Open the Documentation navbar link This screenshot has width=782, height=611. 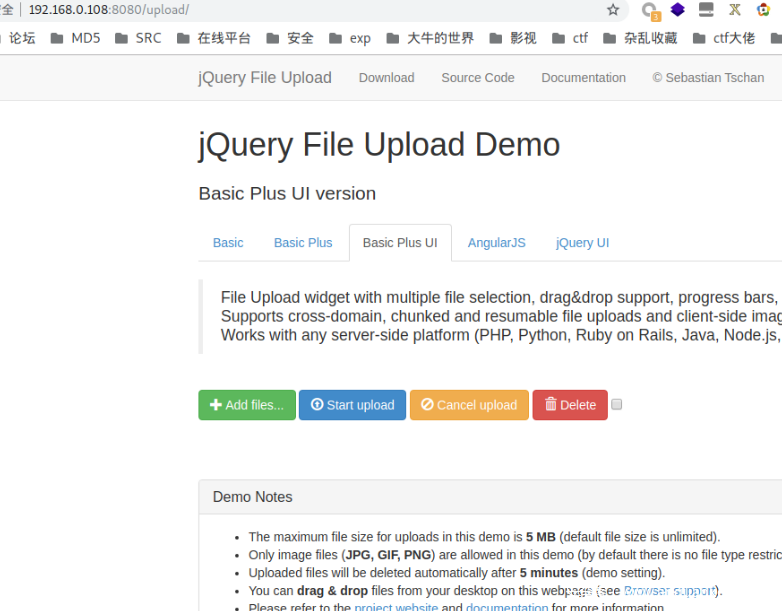(x=584, y=78)
